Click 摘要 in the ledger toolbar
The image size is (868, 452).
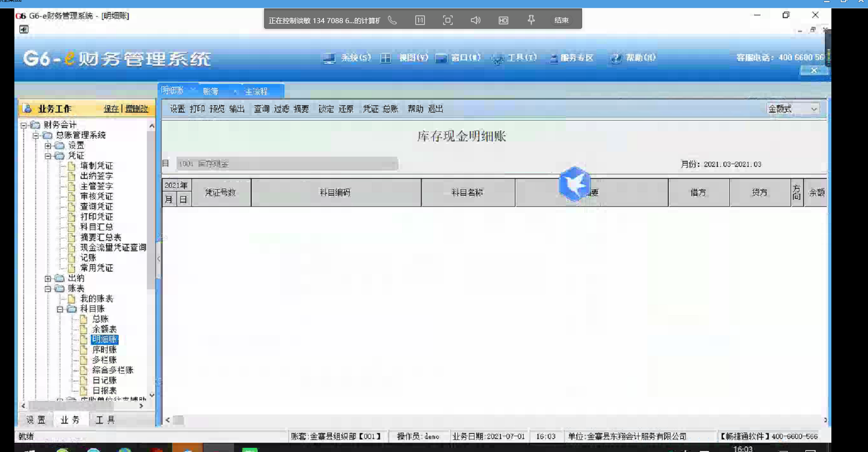[x=301, y=109]
